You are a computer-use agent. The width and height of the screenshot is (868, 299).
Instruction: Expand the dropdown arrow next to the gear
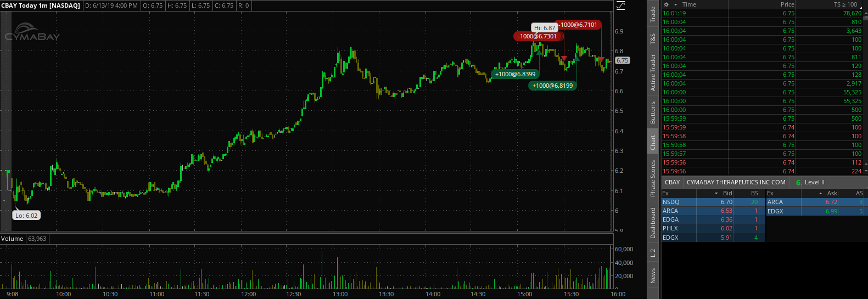point(676,4)
